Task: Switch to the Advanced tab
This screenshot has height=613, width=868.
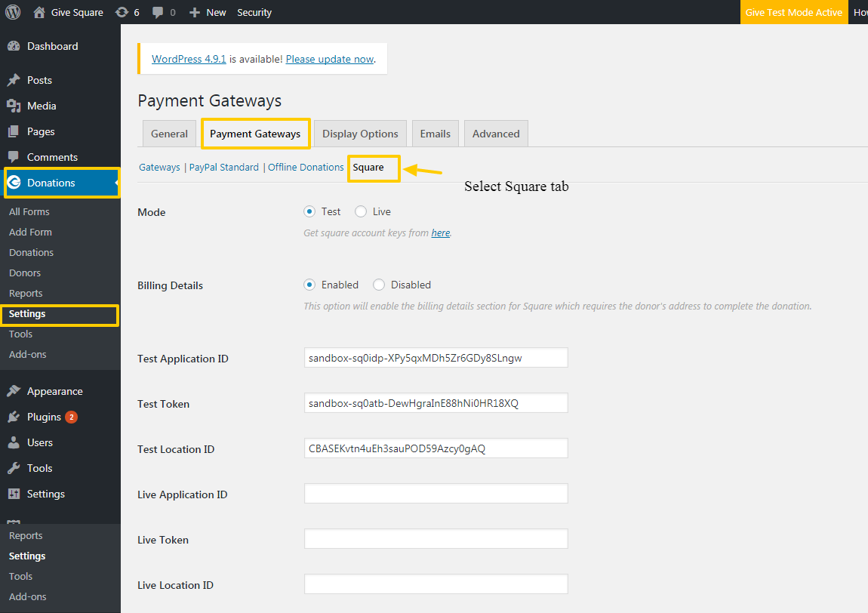Action: (496, 134)
